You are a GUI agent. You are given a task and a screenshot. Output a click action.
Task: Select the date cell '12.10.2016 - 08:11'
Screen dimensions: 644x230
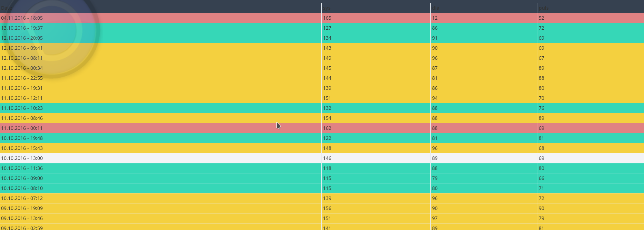click(160, 58)
